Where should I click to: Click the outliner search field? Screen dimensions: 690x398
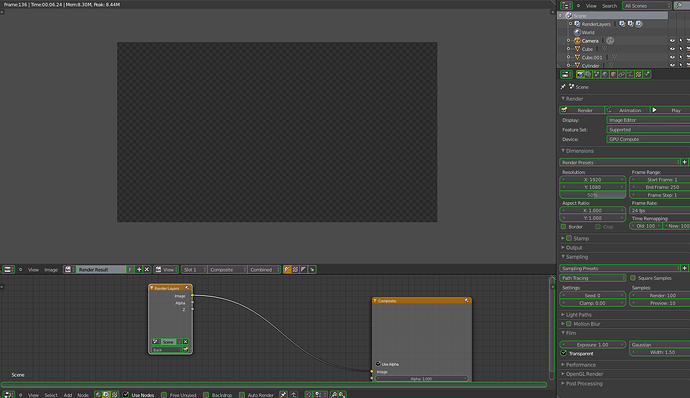point(682,6)
